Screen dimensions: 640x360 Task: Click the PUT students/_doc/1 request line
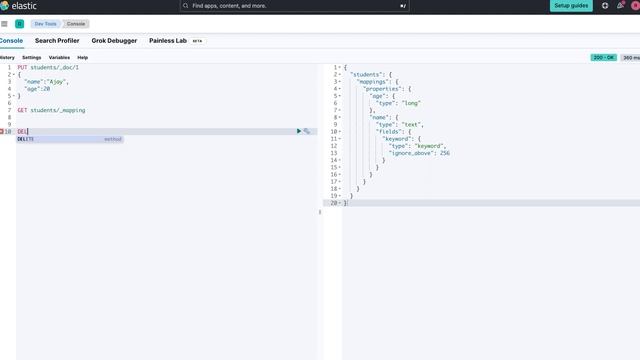click(48, 67)
